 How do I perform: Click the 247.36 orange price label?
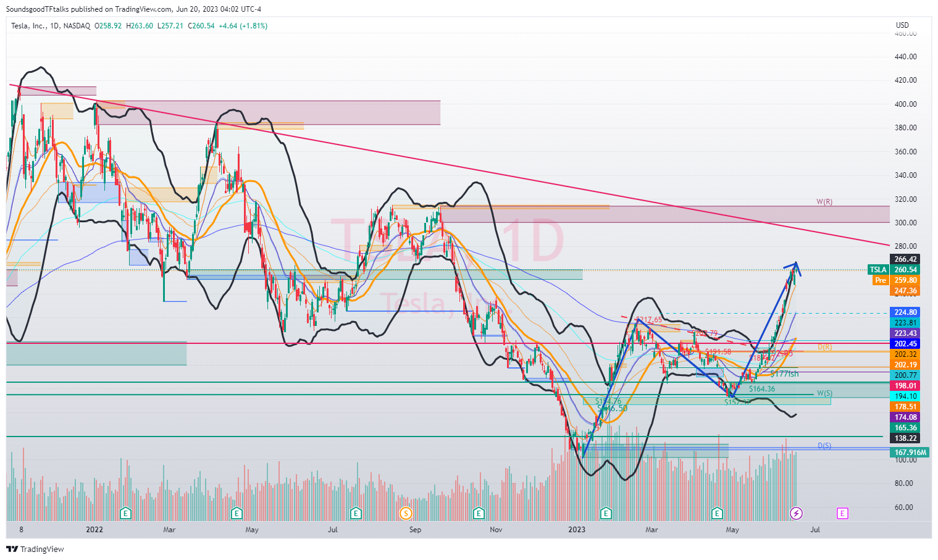coord(905,291)
